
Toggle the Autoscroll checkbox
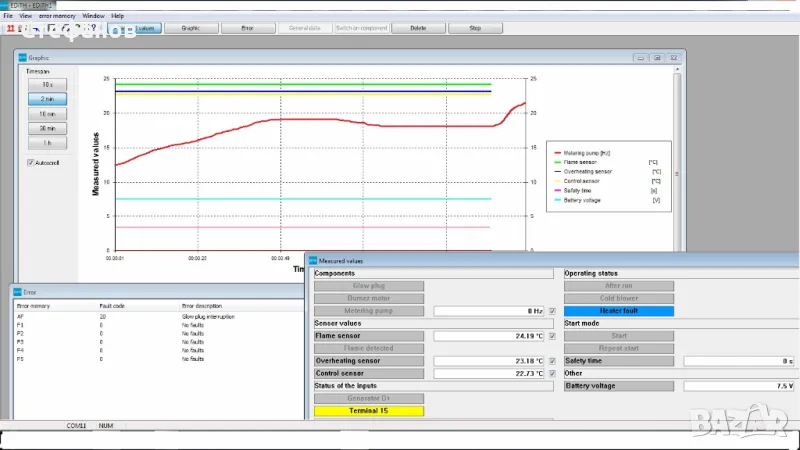click(31, 162)
